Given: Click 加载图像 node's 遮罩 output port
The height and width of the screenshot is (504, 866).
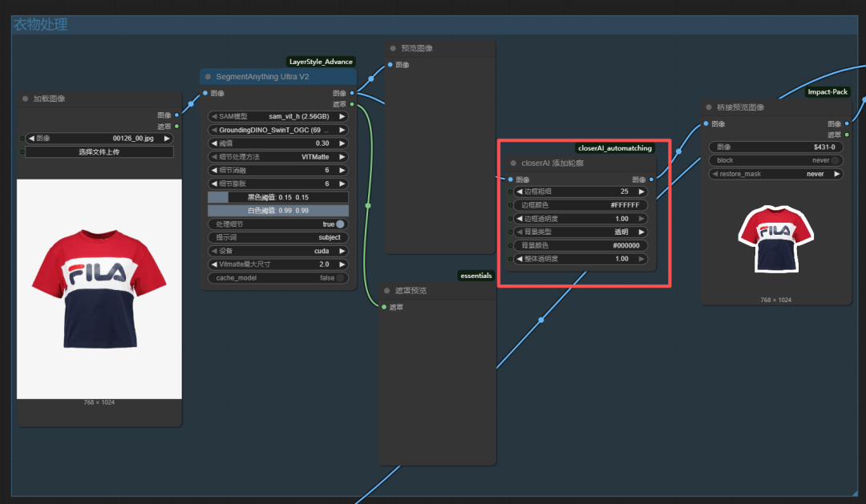Looking at the screenshot, I should click(176, 127).
